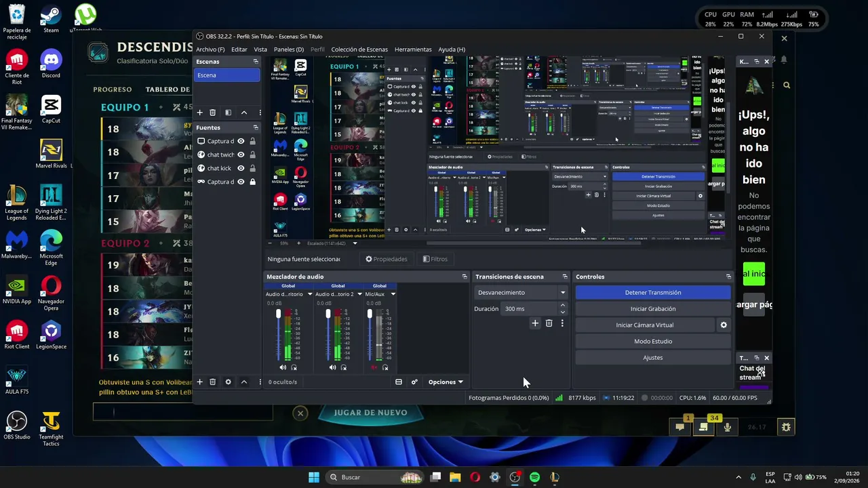Open the Marvel Rivals desktop shortcut
The height and width of the screenshot is (488, 868).
(x=51, y=154)
